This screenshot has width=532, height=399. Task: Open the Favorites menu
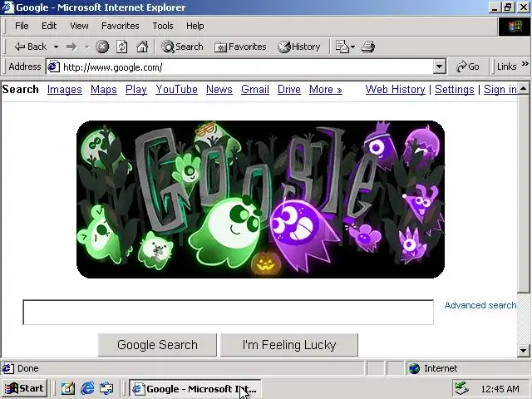point(120,26)
